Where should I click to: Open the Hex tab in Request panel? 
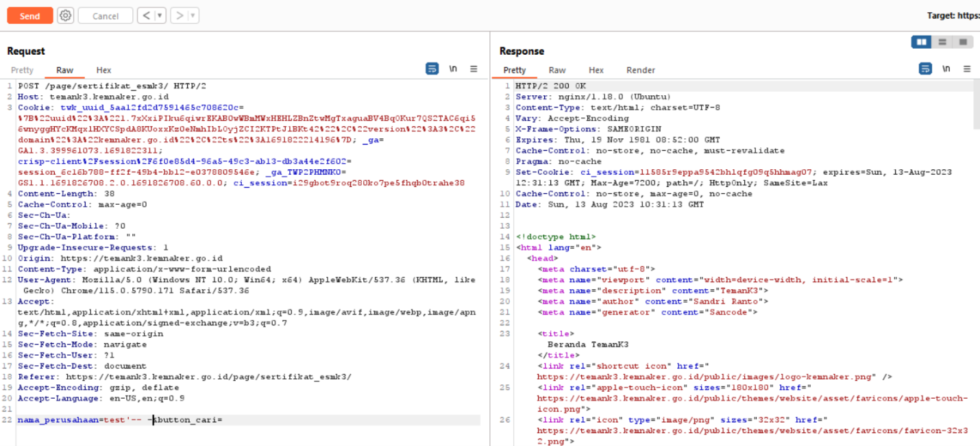tap(103, 70)
